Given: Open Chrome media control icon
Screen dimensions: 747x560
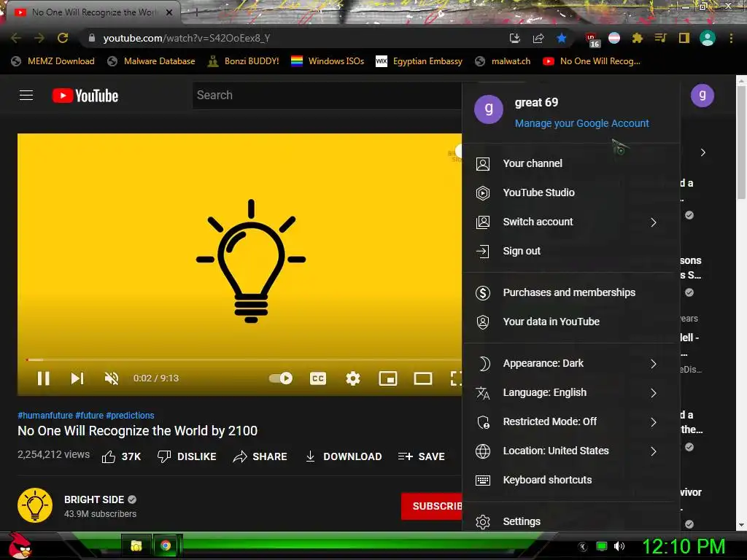Looking at the screenshot, I should [x=660, y=38].
